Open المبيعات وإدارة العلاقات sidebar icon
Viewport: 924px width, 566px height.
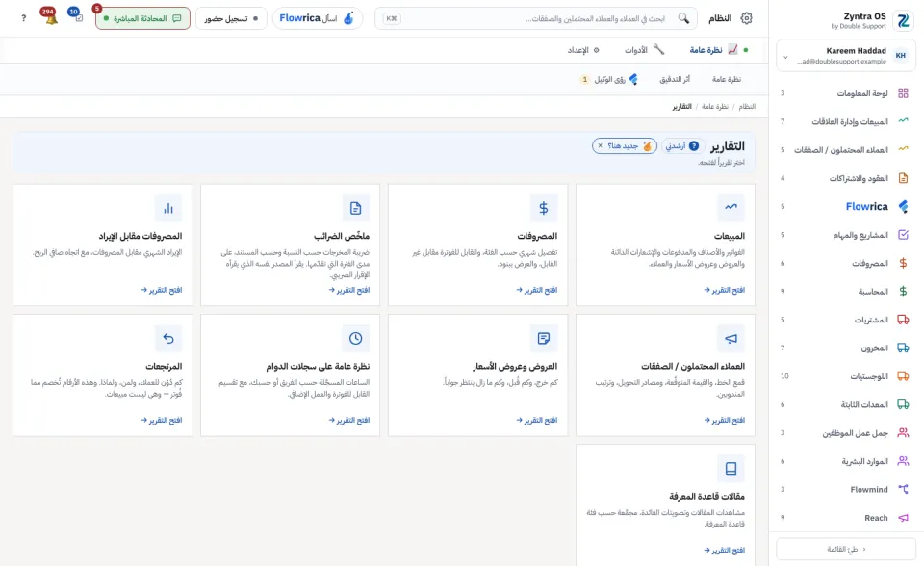coord(903,121)
